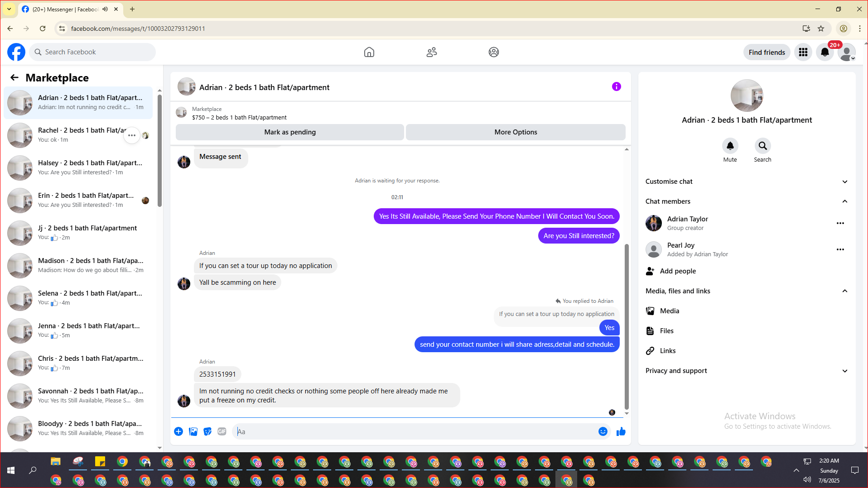This screenshot has height=488, width=868.
Task: Expand Privacy and support section
Action: (747, 371)
